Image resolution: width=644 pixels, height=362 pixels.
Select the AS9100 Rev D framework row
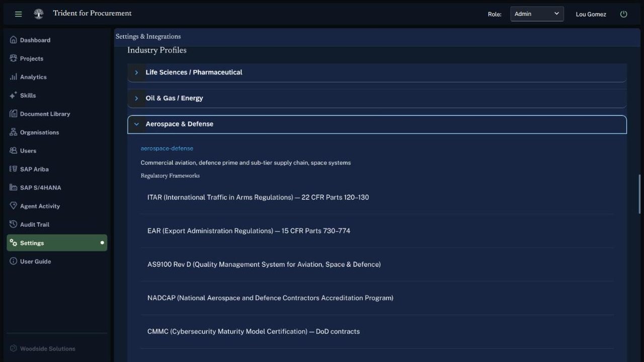click(x=377, y=264)
